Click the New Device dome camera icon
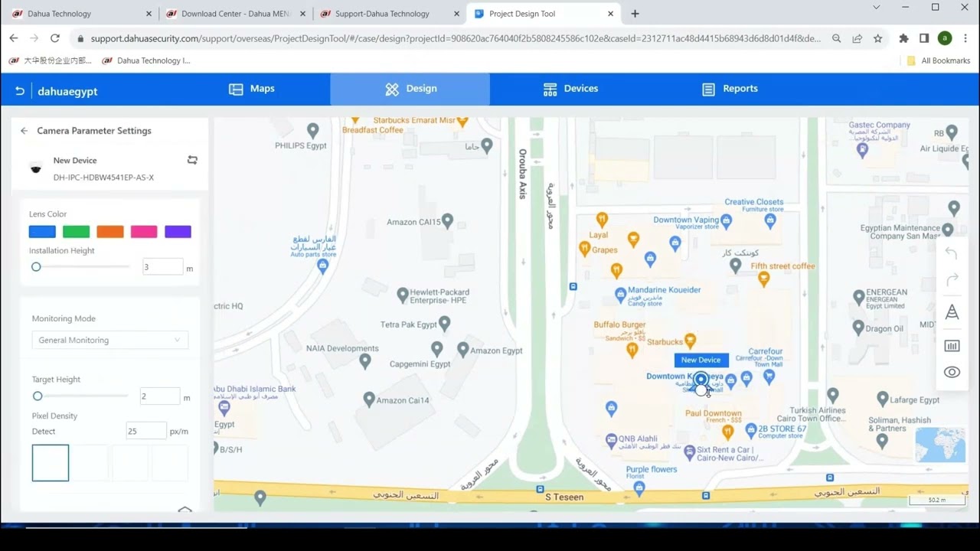 click(x=36, y=168)
